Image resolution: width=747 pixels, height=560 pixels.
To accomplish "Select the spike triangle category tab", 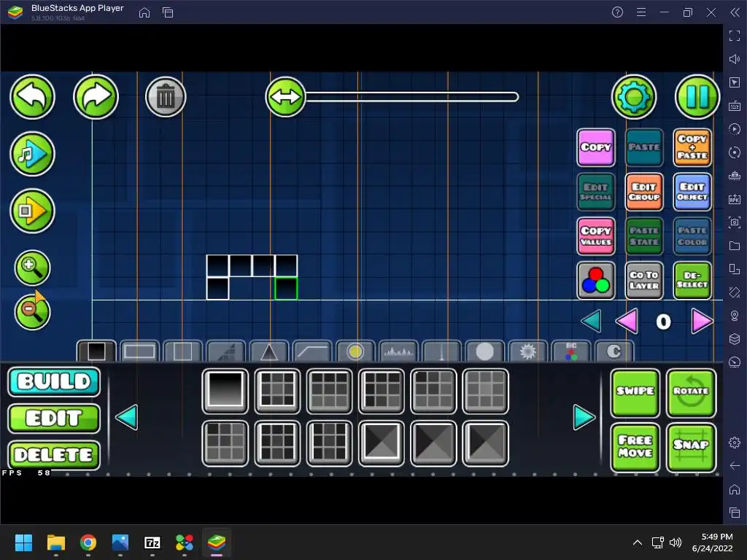I will pyautogui.click(x=269, y=351).
